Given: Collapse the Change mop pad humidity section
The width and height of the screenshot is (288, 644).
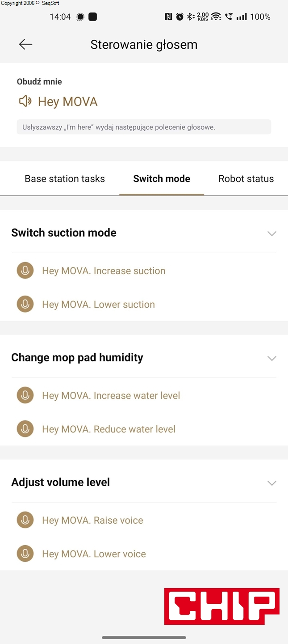Looking at the screenshot, I should tap(271, 358).
